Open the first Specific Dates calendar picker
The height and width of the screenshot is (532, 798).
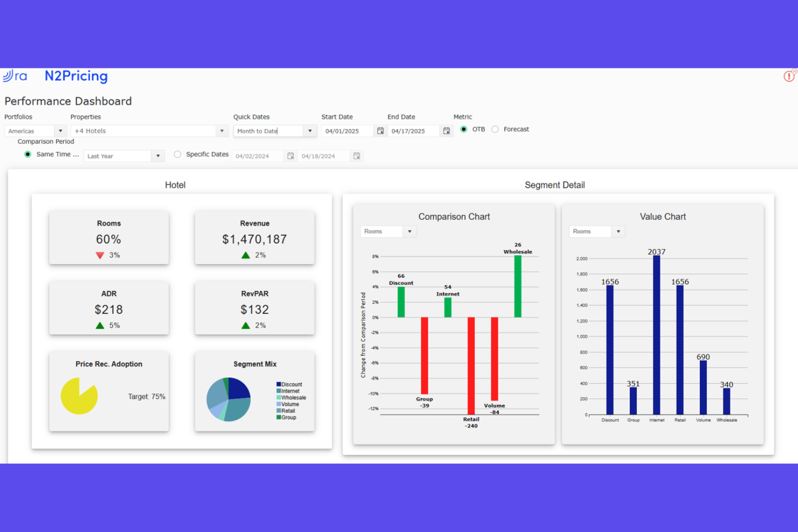coord(290,156)
